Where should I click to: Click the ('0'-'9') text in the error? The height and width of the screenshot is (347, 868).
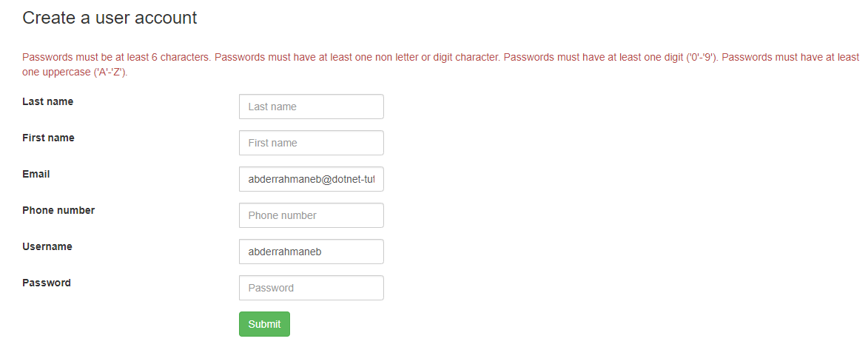700,57
